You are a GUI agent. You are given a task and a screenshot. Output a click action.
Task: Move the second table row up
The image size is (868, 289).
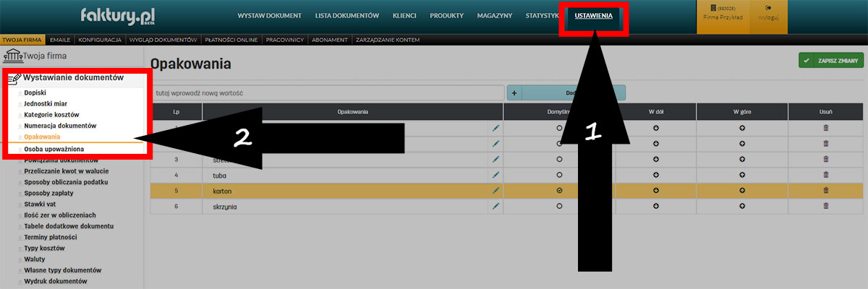tap(742, 143)
